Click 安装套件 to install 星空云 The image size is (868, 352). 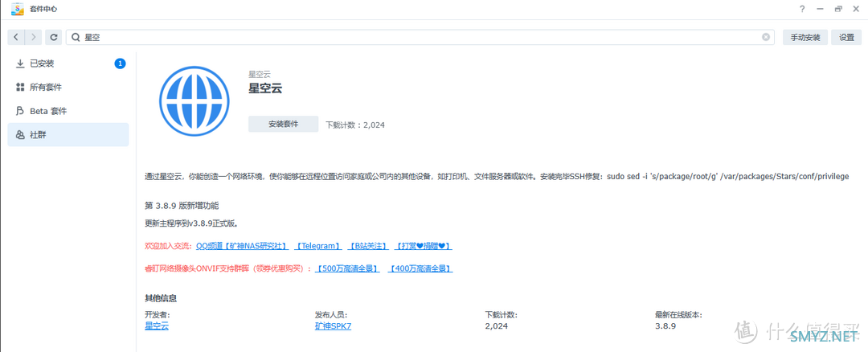pos(284,124)
